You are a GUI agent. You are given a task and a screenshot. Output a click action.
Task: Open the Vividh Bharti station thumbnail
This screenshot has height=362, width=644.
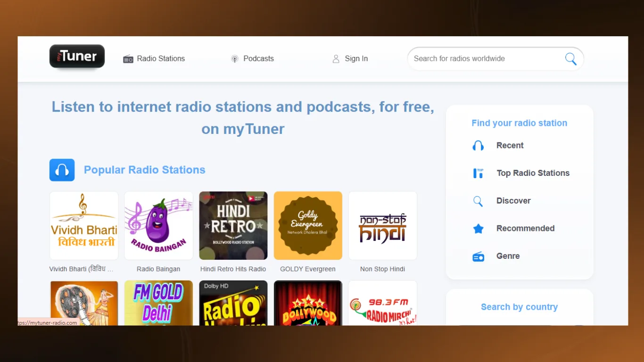84,225
